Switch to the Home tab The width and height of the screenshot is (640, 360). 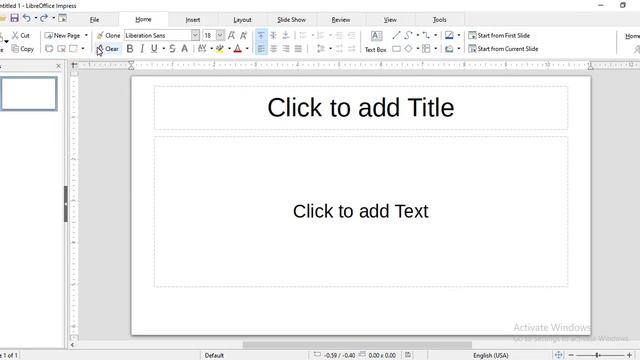[143, 19]
